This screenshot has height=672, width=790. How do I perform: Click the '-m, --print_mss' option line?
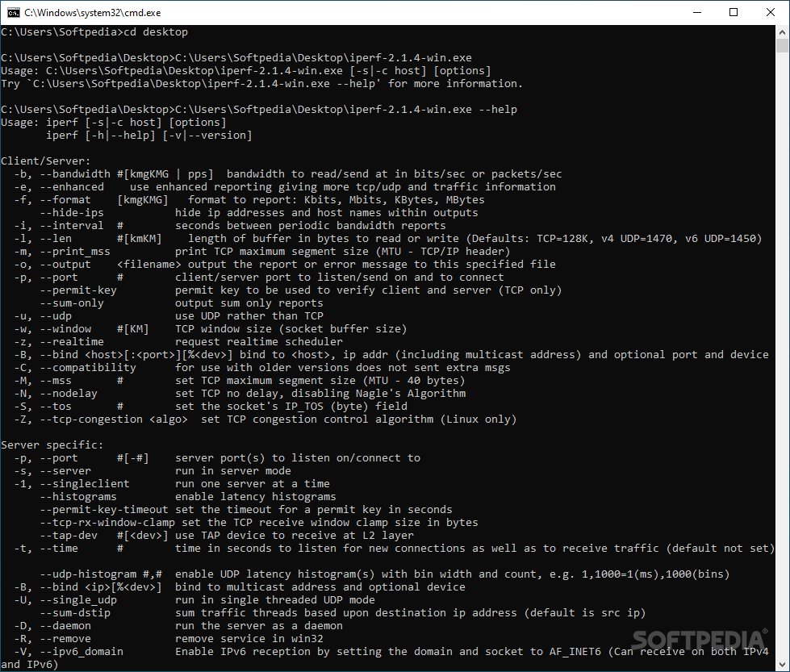[262, 252]
